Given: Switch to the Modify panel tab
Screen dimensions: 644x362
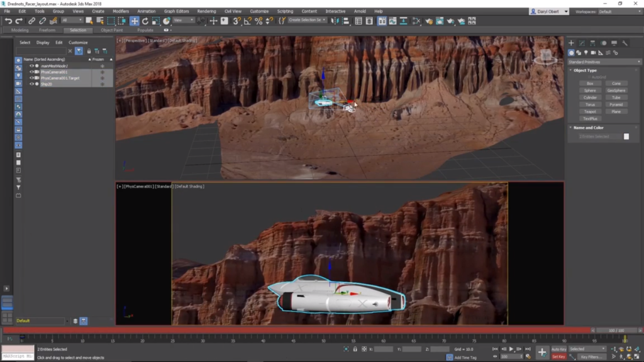Looking at the screenshot, I should click(582, 43).
